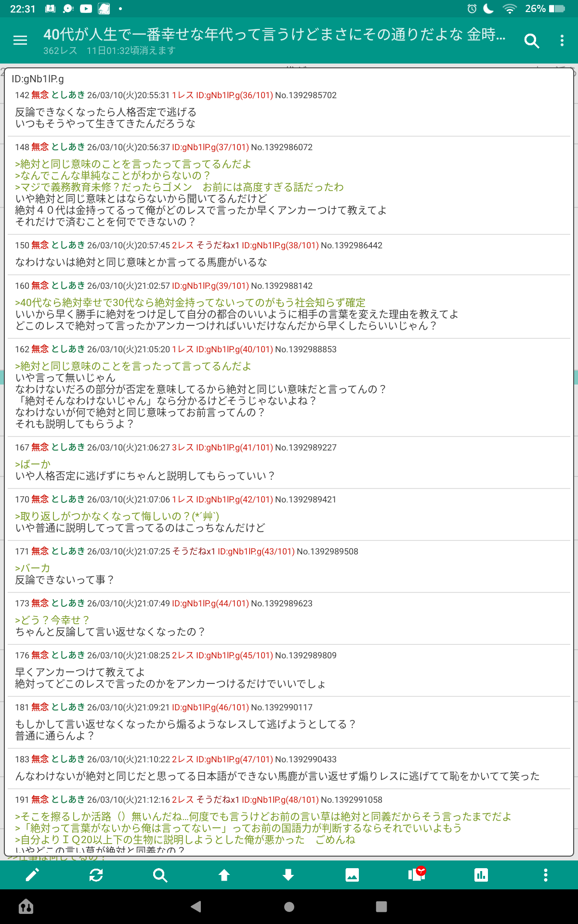Tap the thread title in the header
Viewport: 578px width, 924px height.
275,35
